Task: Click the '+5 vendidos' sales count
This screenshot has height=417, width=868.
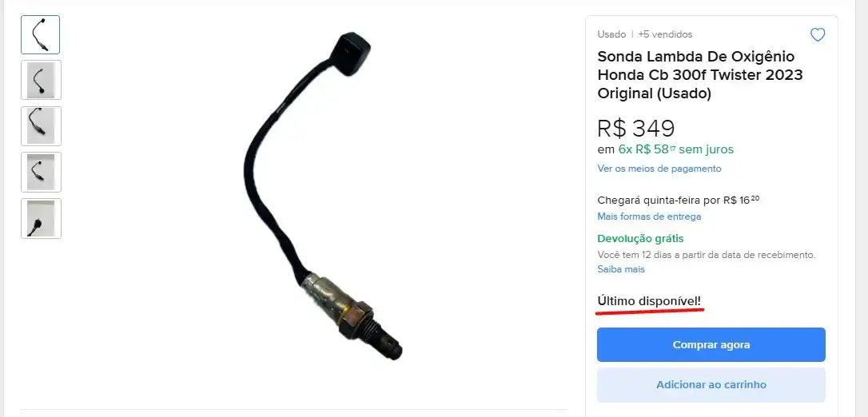Action: (x=665, y=34)
